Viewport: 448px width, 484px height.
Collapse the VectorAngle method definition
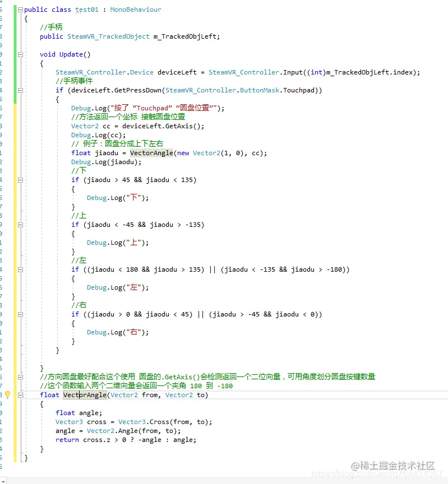pyautogui.click(x=20, y=395)
